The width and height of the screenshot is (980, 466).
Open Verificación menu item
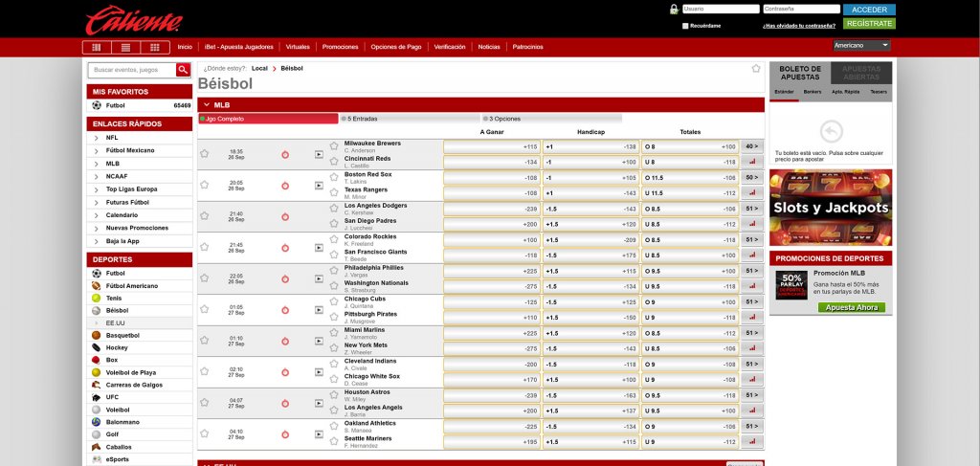[x=450, y=47]
